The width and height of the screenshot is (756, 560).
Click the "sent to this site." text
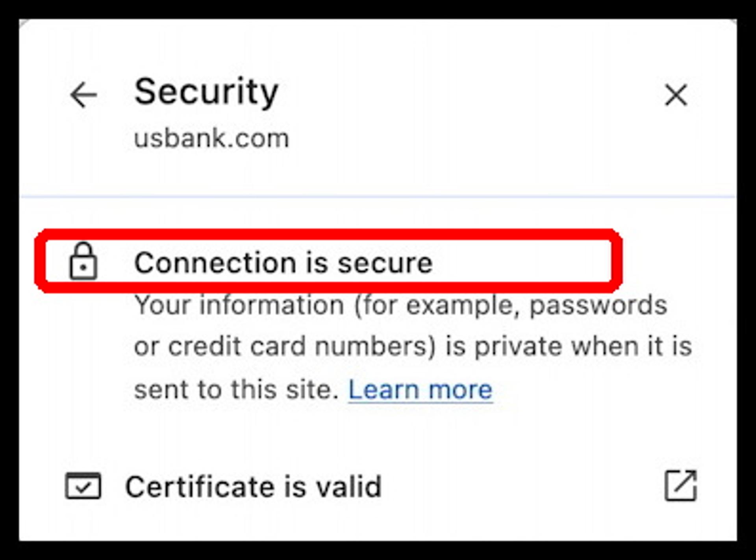click(236, 390)
